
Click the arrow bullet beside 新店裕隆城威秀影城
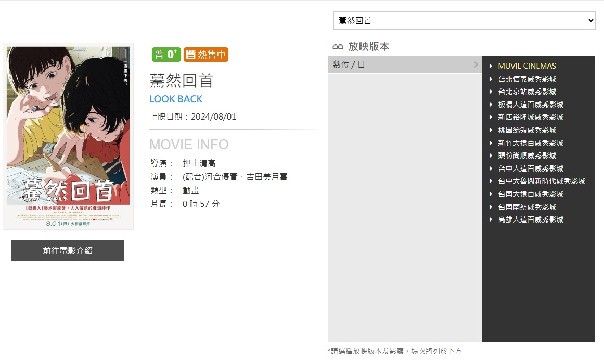tap(491, 117)
